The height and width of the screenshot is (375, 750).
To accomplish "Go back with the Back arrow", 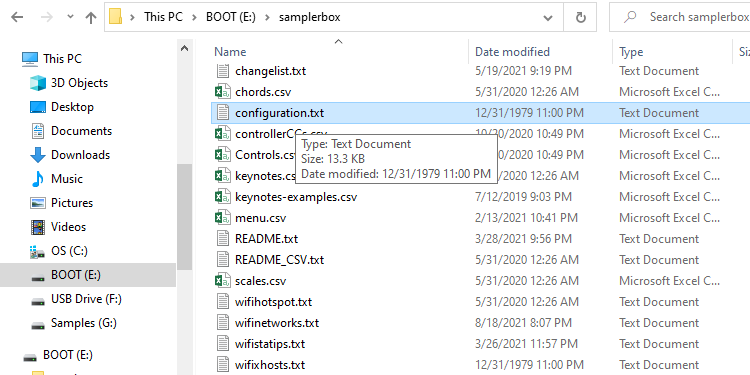I will click(x=17, y=18).
